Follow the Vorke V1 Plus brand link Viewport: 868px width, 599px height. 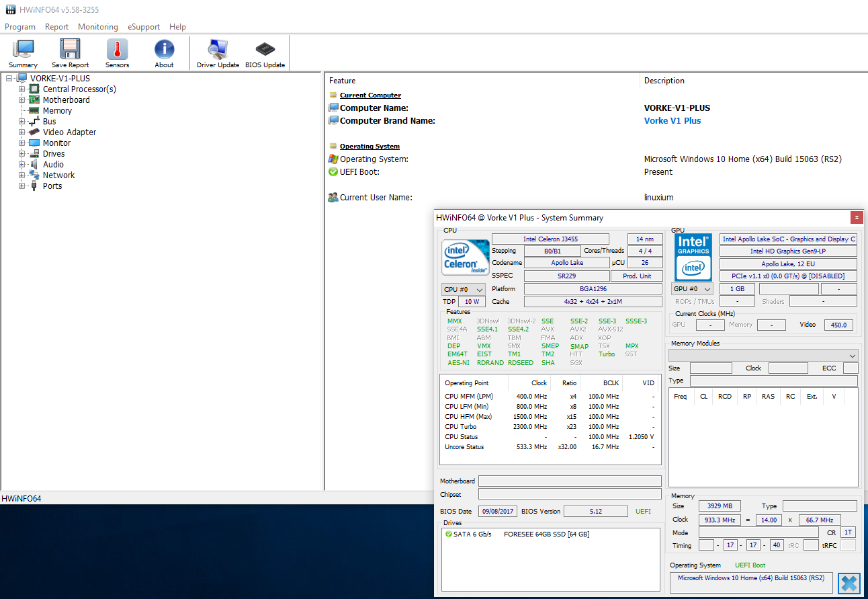672,120
